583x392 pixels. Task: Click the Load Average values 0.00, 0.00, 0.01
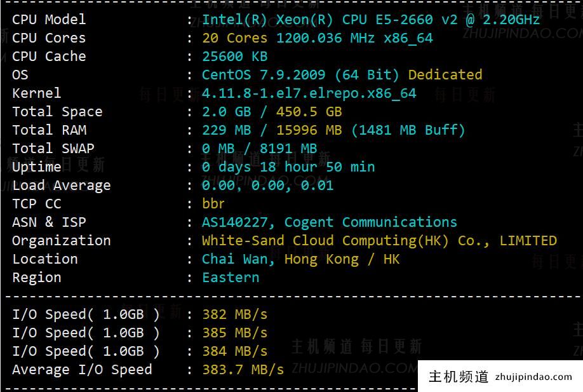click(267, 186)
